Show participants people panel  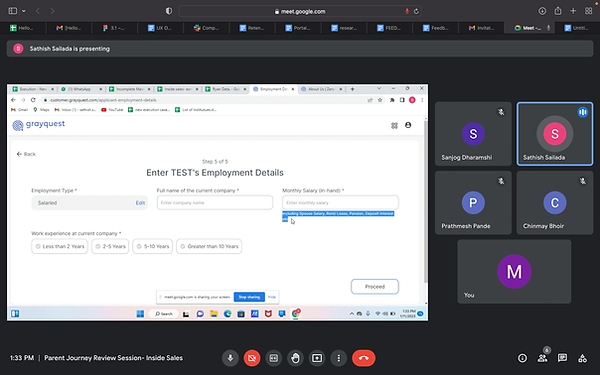[x=542, y=358]
